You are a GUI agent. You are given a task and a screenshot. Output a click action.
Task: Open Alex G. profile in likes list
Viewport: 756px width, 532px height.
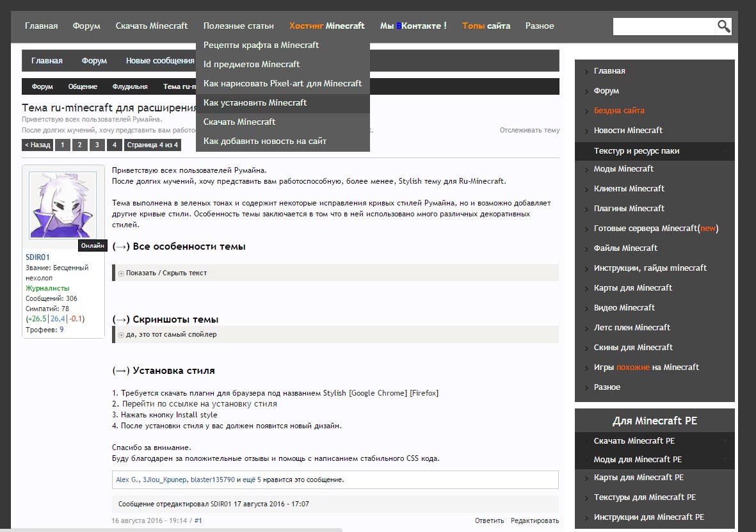tap(128, 480)
